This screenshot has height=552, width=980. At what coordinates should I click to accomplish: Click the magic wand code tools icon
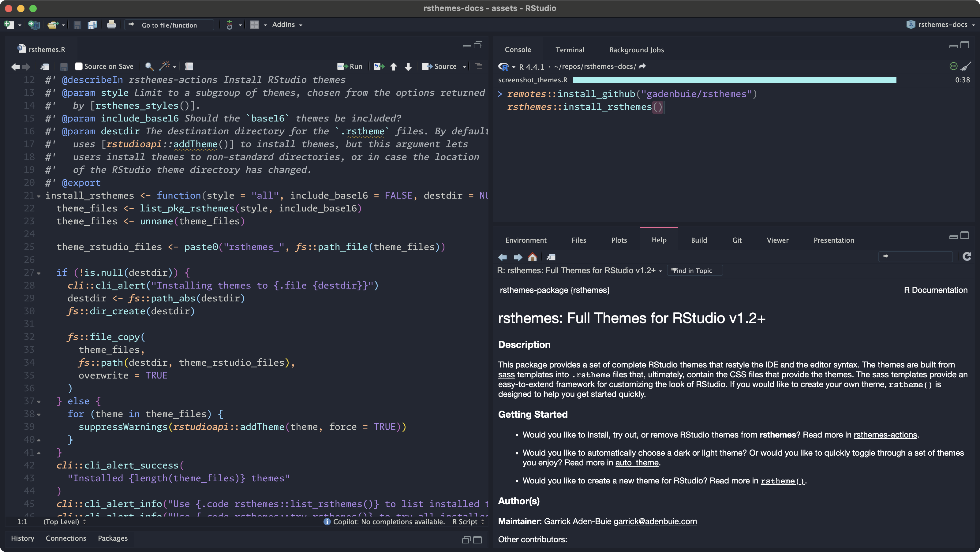[x=164, y=66]
